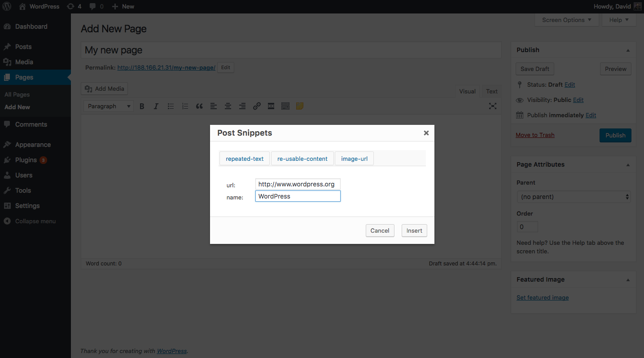Open the Pages menu

coord(35,77)
